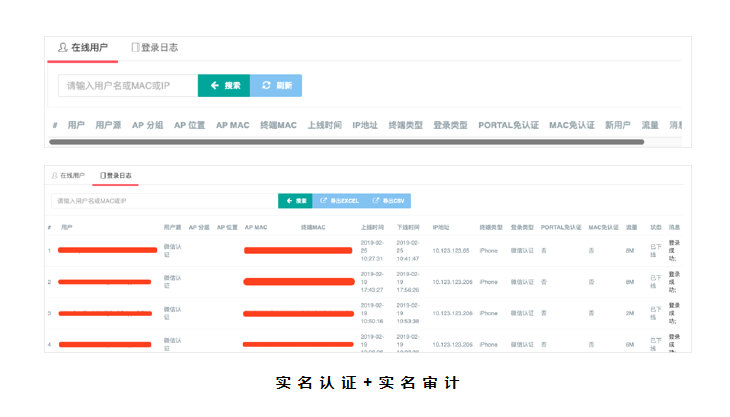Click the 下线时间 column header in the log table

(408, 227)
